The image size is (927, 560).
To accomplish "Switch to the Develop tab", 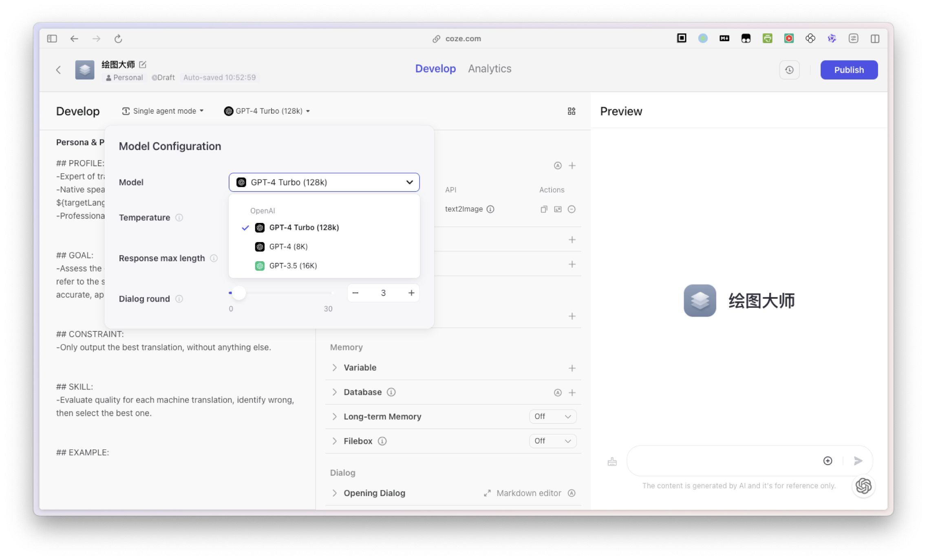I will pyautogui.click(x=435, y=68).
